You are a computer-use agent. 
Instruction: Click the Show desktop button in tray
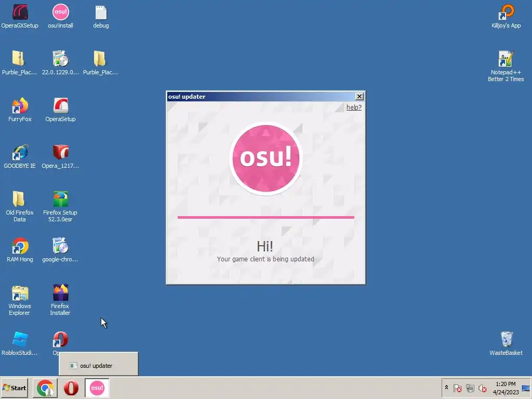[526, 388]
